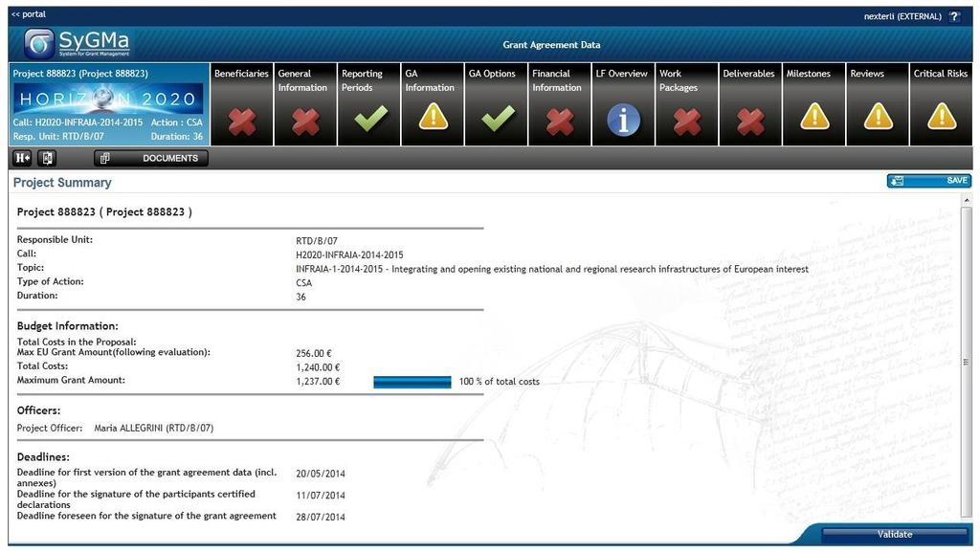This screenshot has height=553, width=980.
Task: Click the Horizon 2020 banner image
Action: point(108,99)
